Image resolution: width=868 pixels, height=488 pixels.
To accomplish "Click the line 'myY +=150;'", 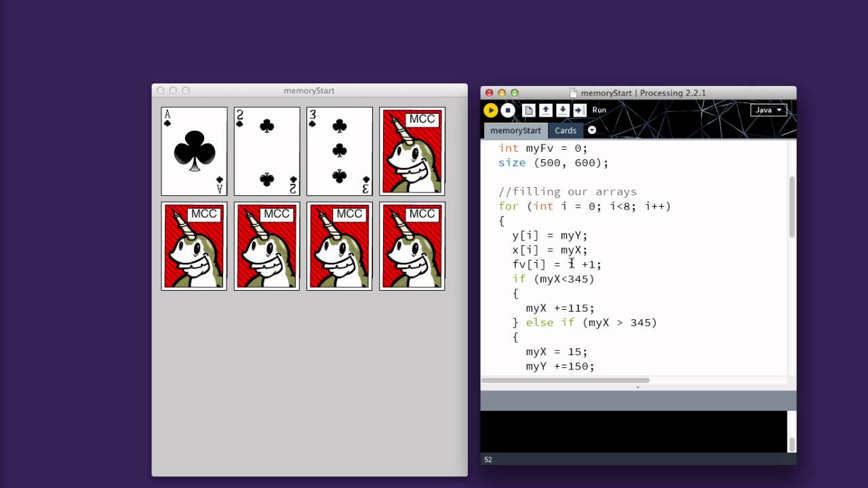I will (x=560, y=366).
